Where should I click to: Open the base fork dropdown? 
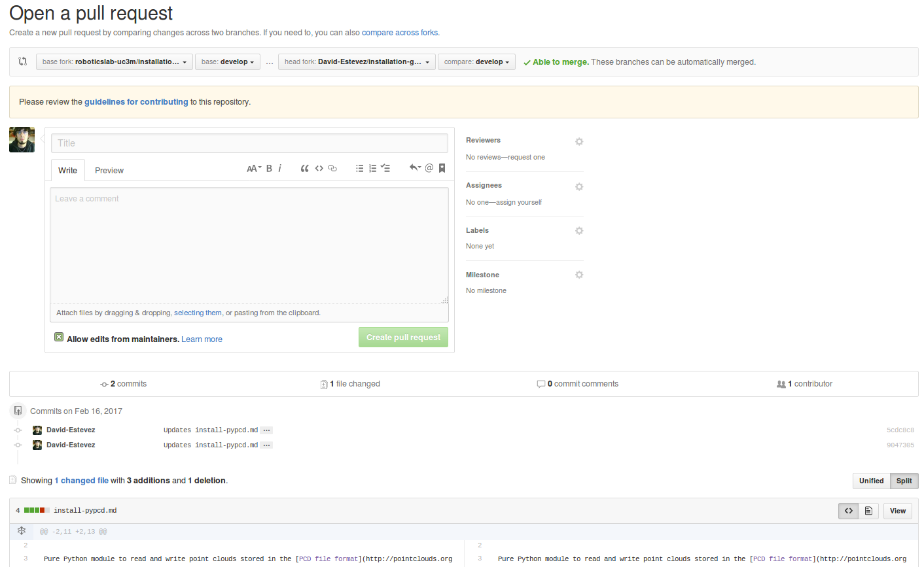115,62
